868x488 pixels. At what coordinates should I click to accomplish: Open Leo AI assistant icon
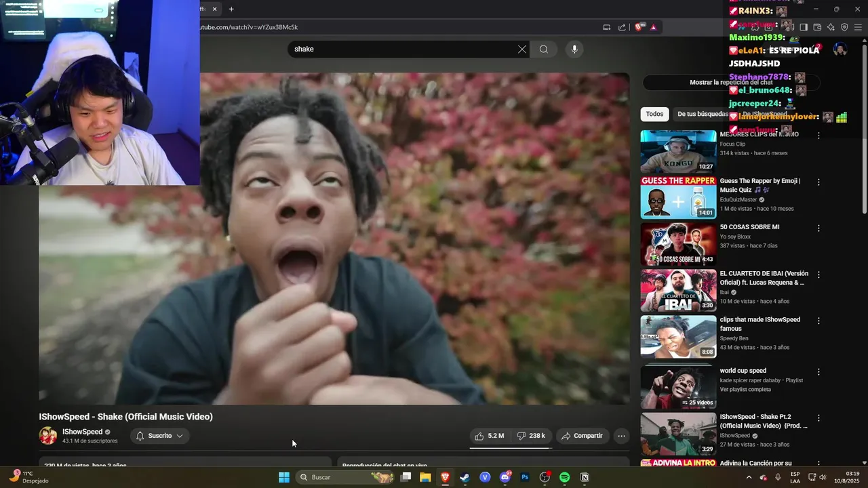[831, 27]
